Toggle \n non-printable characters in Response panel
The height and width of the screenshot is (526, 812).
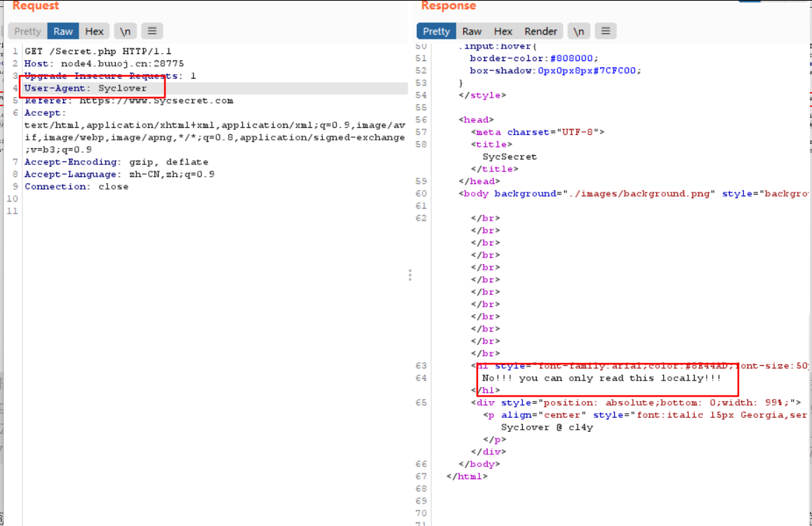pos(579,31)
